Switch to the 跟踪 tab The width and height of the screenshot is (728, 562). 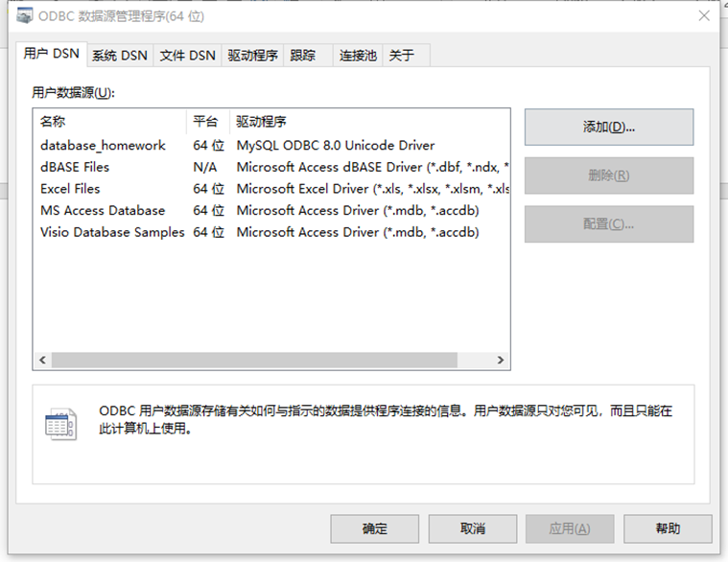(x=308, y=56)
